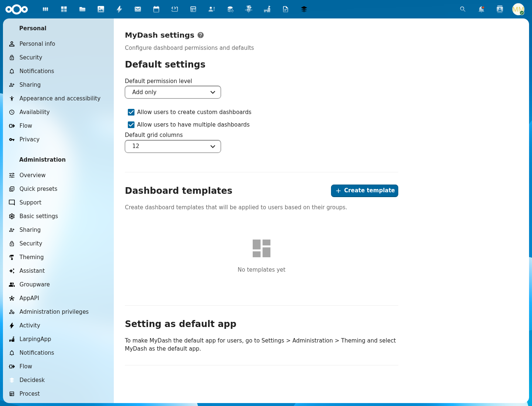
Task: Open administration Flow settings
Action: tap(58, 367)
